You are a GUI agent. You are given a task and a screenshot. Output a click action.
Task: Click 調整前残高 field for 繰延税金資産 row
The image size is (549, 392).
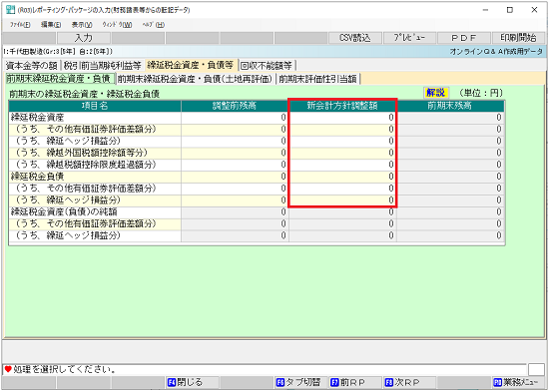235,118
